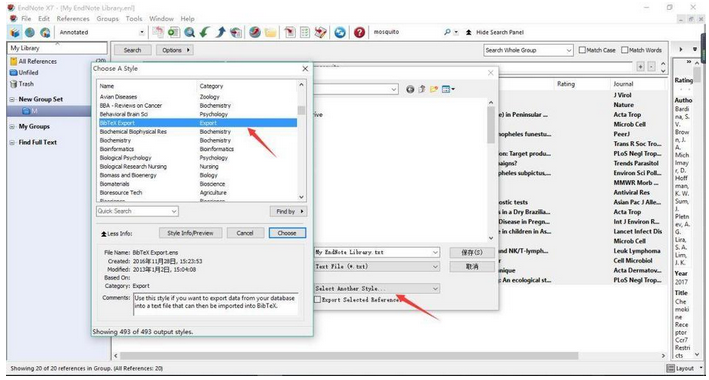Click the Insert Citation toolbar icon
The image size is (709, 380).
290,33
